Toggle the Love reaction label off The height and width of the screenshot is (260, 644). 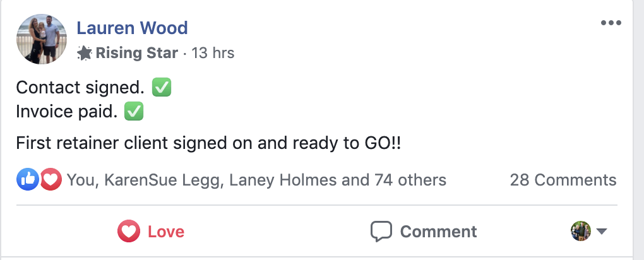(x=166, y=232)
